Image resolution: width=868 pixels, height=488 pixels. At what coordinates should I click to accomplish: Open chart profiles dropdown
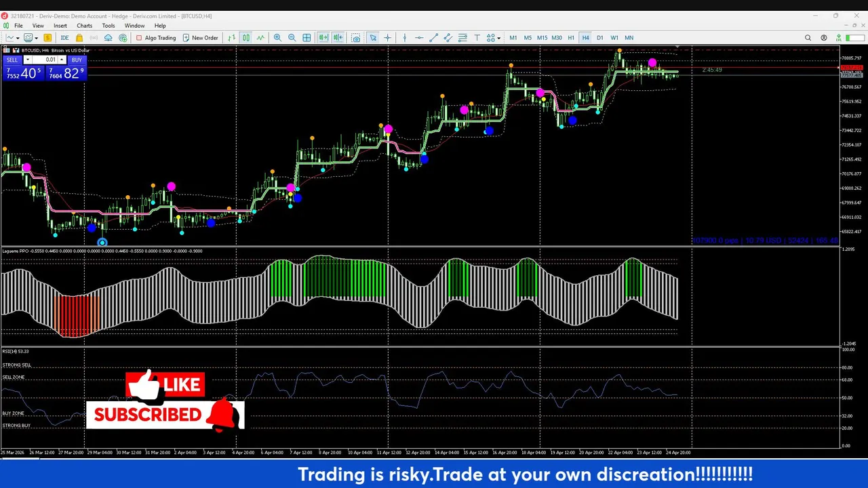(31, 38)
